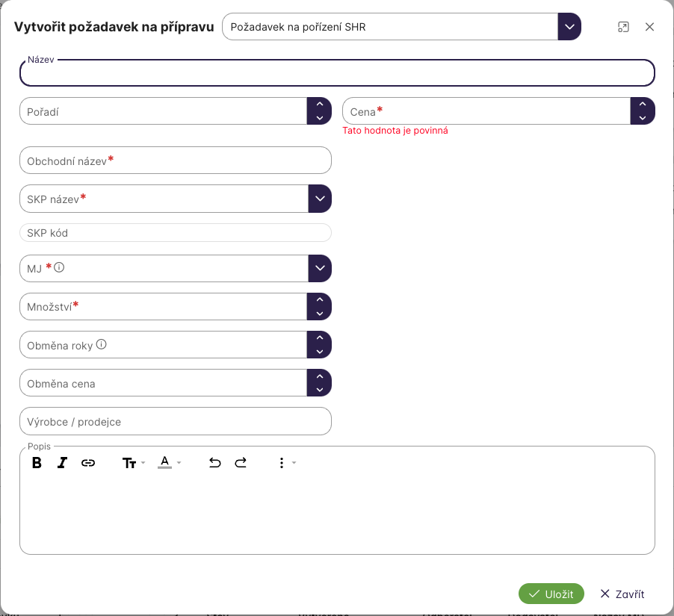Image resolution: width=674 pixels, height=616 pixels.
Task: Click the Uložit save button
Action: [x=551, y=594]
